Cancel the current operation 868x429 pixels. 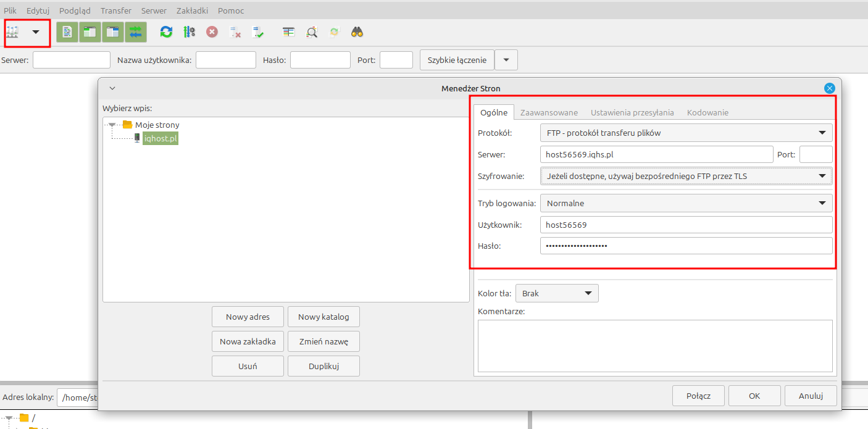click(212, 31)
